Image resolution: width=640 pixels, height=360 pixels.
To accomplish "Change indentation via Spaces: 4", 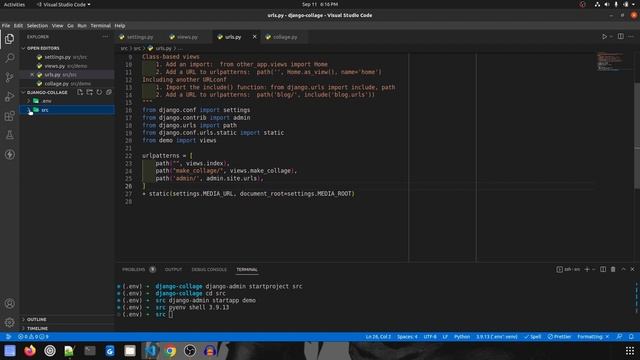I will tap(407, 337).
